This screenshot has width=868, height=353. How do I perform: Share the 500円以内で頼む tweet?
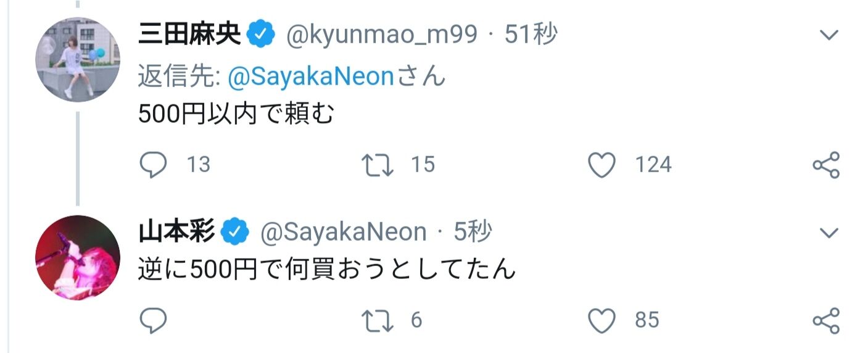(827, 164)
